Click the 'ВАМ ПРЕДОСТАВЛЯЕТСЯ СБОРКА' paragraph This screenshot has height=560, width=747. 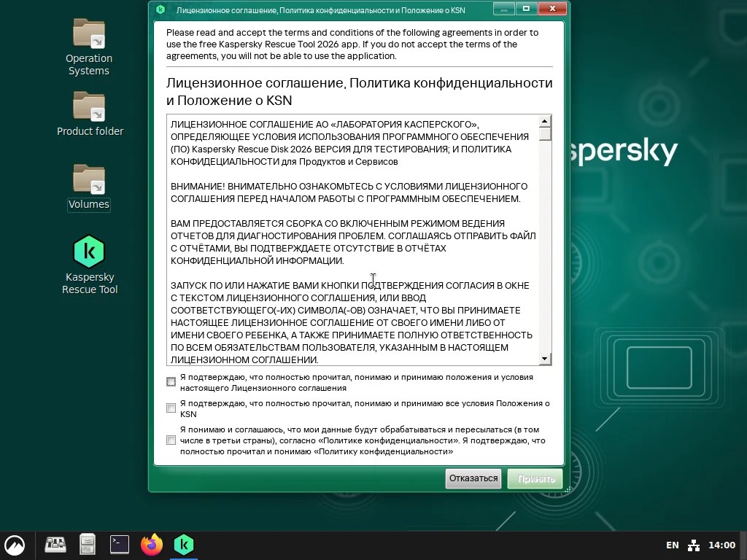353,242
